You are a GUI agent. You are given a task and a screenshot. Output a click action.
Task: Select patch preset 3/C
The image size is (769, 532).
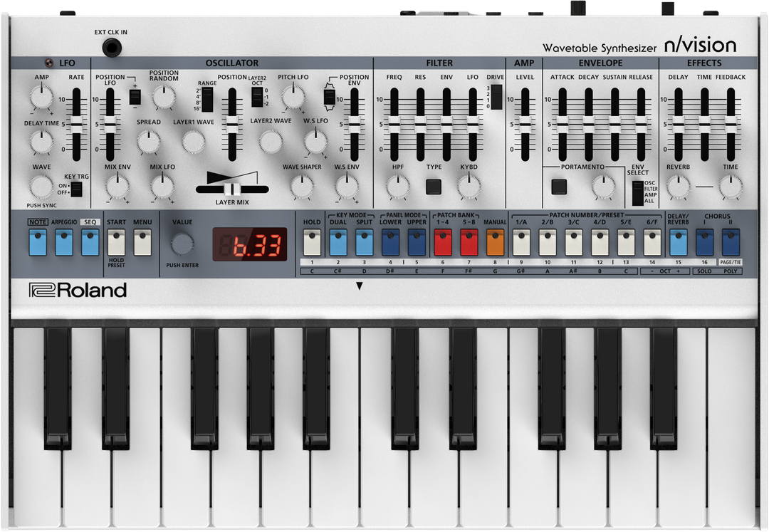(573, 243)
